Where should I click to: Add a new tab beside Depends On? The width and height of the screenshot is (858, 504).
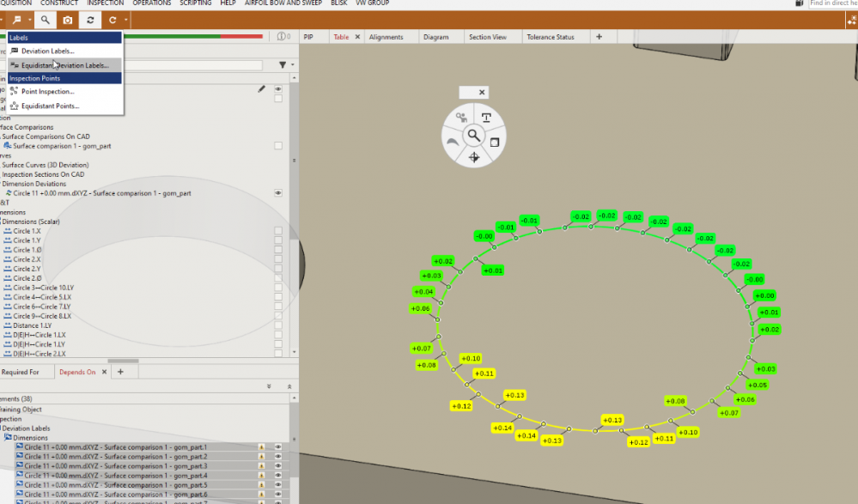[120, 372]
